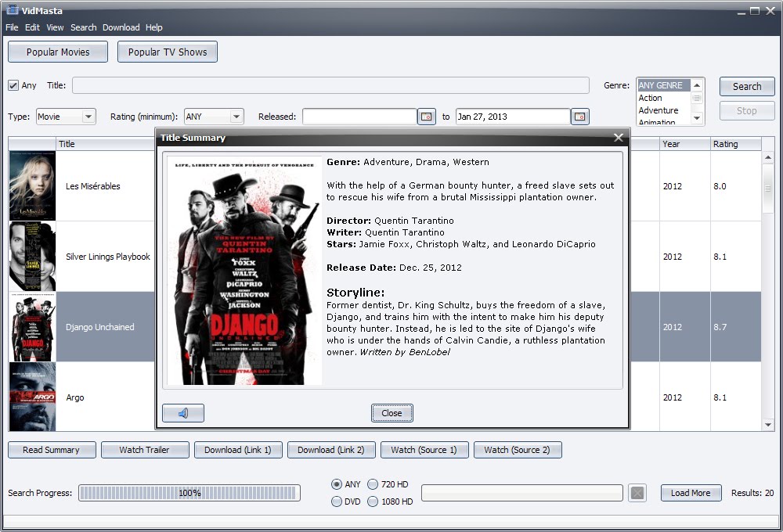Select the 1080 HD radio button
Viewport: 783px width, 532px height.
(x=373, y=501)
